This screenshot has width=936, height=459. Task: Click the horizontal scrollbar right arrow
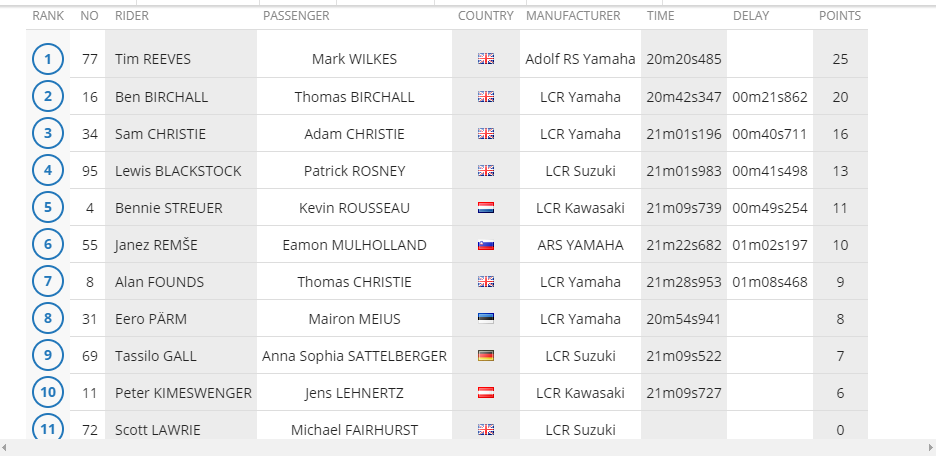931,448
